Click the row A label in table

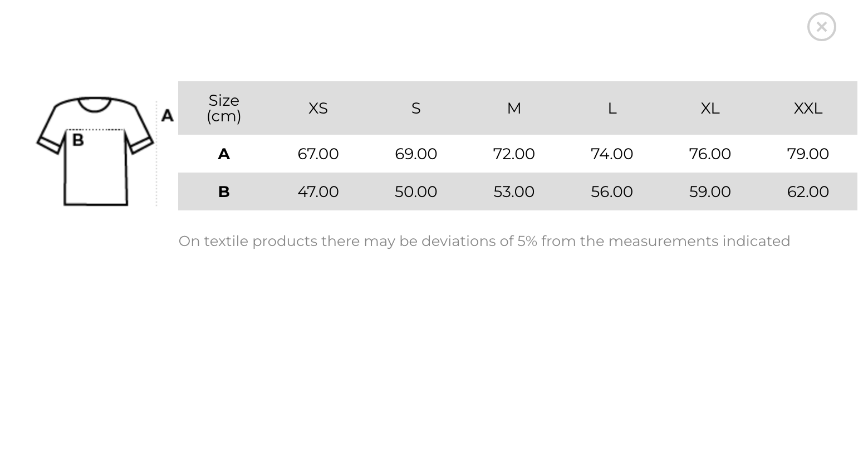pos(224,154)
